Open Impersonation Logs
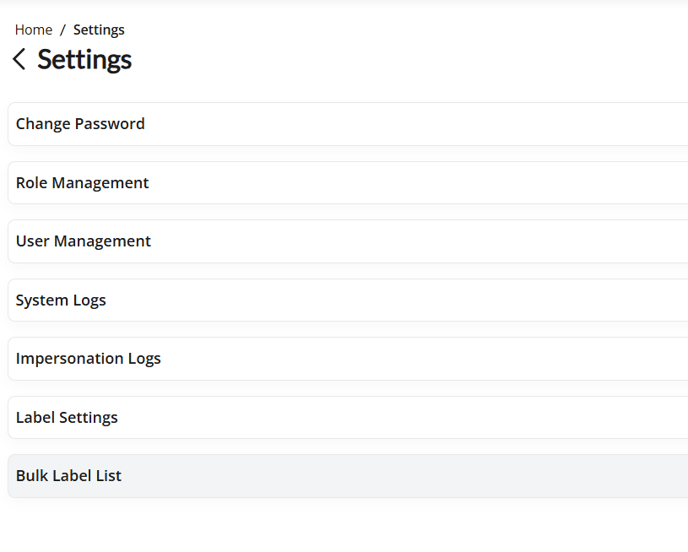Screen dimensions: 688x552 [348, 358]
